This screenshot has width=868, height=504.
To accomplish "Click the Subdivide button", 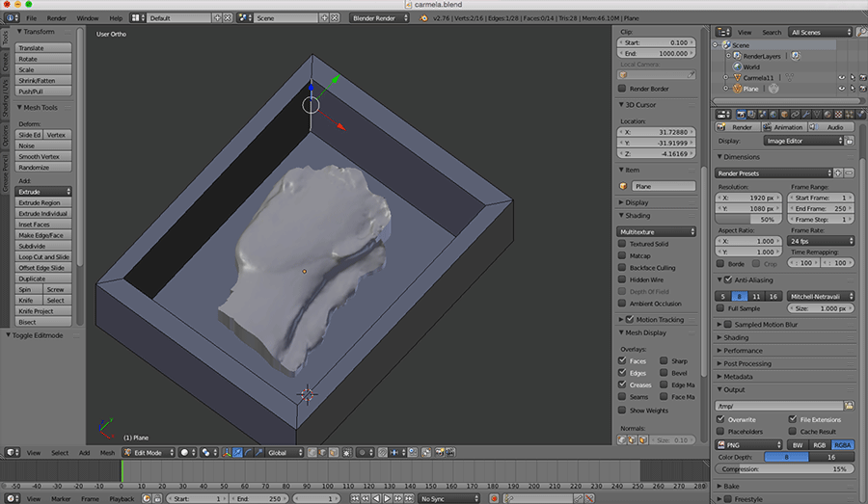I will pos(43,246).
